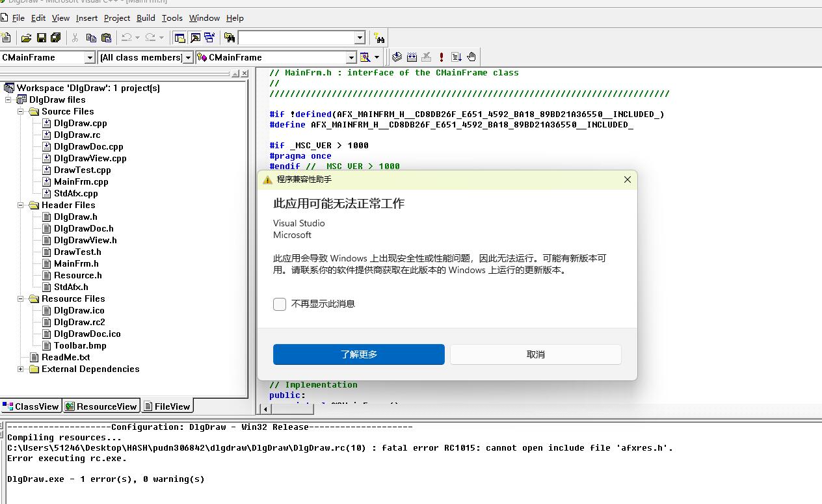Click the Undo arrow icon
Screen dimensions: 822x504
click(x=127, y=38)
